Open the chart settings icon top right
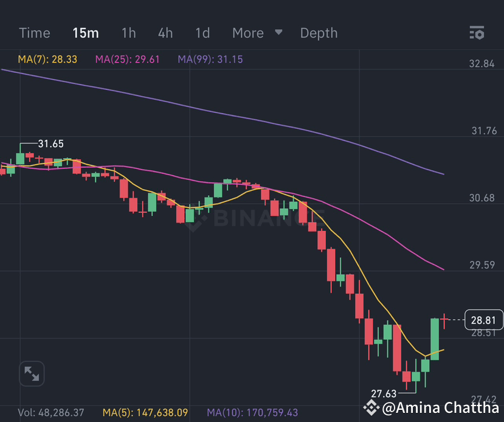 coord(478,33)
